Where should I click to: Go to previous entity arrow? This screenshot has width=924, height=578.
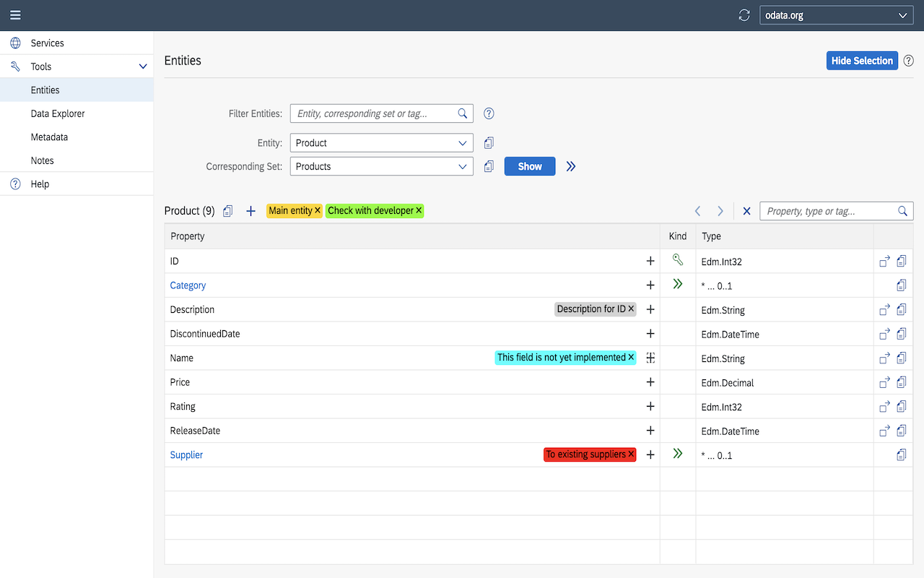point(697,211)
